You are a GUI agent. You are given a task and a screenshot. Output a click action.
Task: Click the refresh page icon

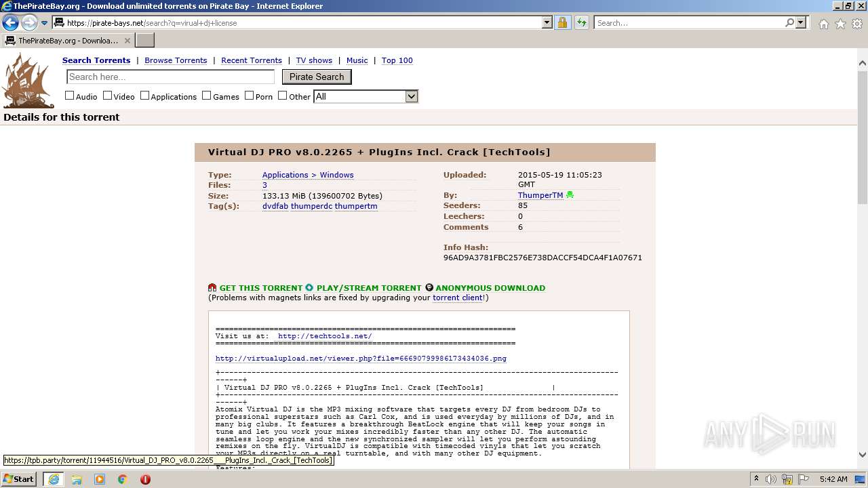[x=582, y=23]
